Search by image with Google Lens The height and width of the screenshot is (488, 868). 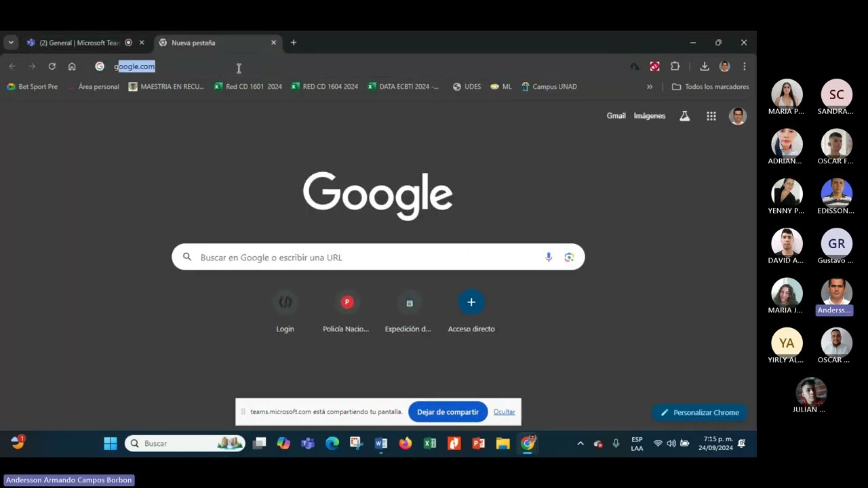pyautogui.click(x=569, y=258)
